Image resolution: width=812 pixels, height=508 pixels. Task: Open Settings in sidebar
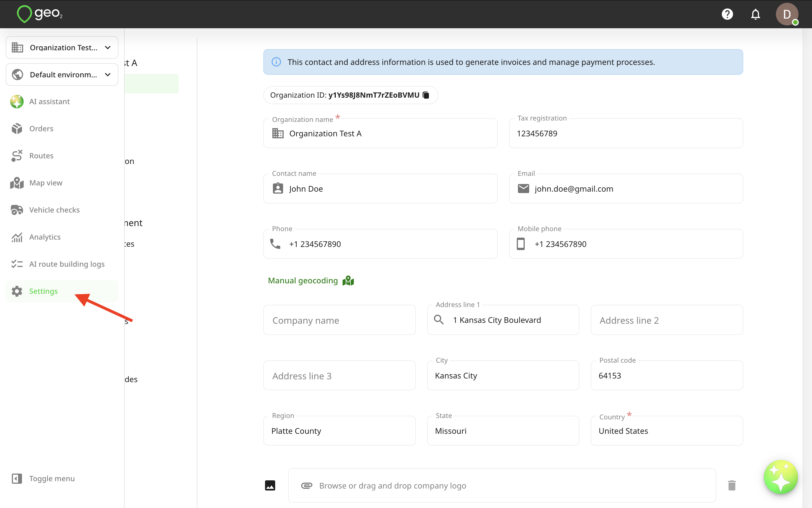[62, 291]
